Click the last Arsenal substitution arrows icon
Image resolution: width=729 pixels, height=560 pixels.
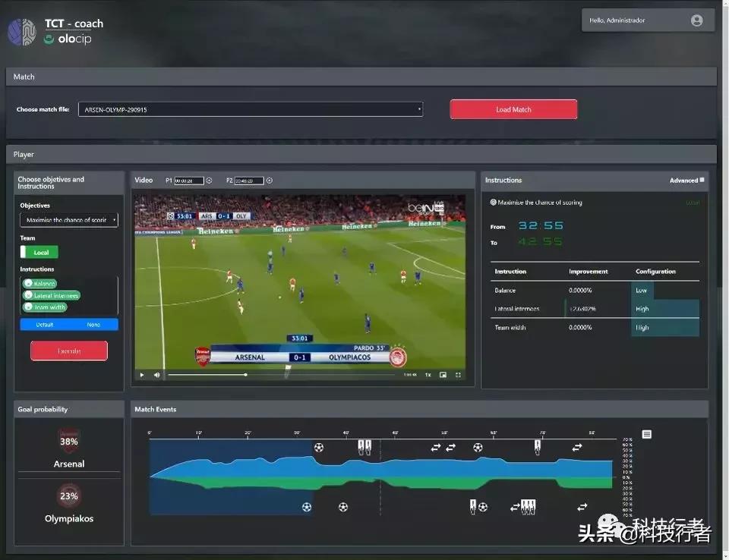[577, 448]
